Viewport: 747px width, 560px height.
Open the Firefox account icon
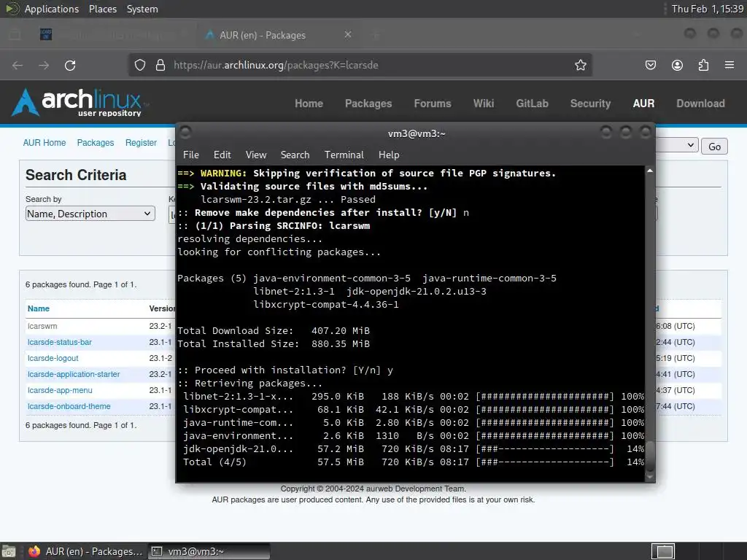point(677,65)
